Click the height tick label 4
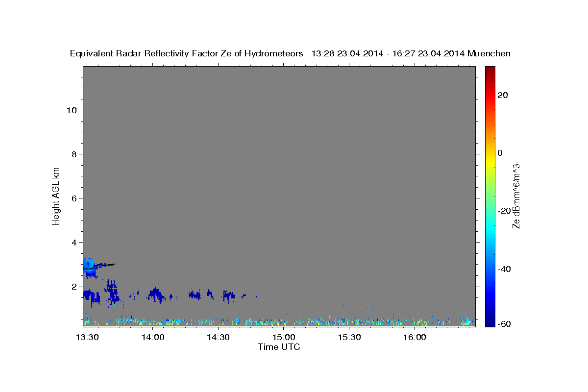This screenshot has height=392, width=588. [x=74, y=242]
